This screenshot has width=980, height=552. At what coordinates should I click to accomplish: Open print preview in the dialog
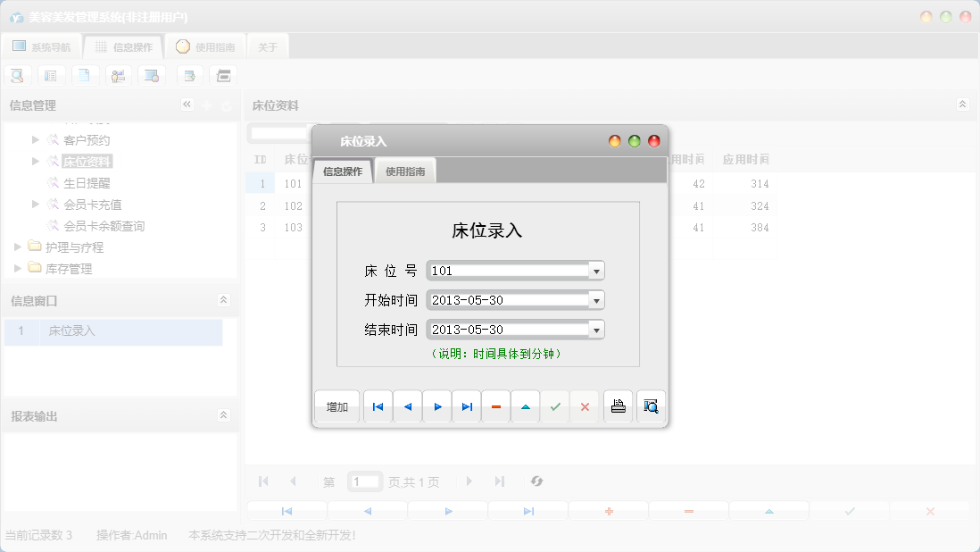coord(650,406)
